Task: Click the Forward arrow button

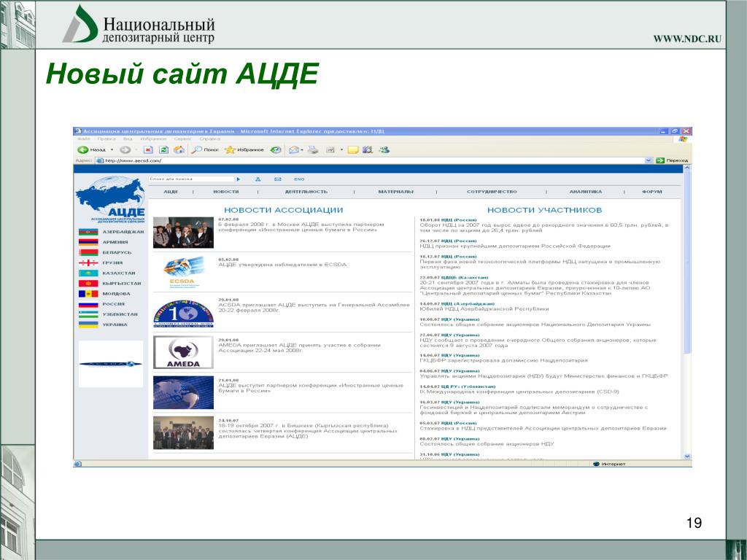Action: (x=125, y=149)
